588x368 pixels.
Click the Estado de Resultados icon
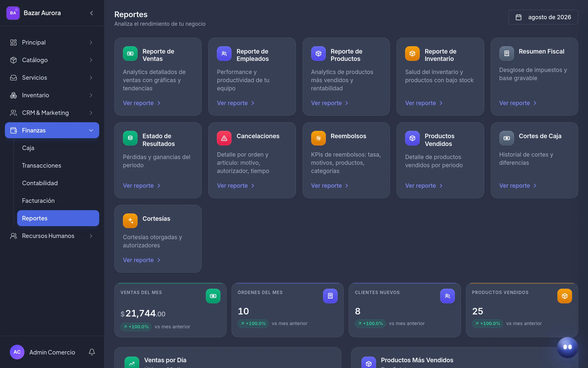130,138
